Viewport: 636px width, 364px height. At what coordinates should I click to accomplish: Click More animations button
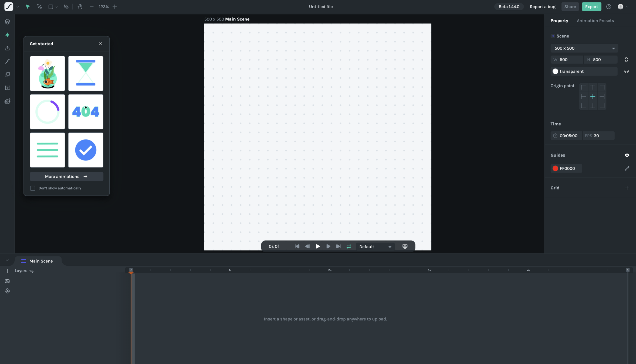pos(66,177)
